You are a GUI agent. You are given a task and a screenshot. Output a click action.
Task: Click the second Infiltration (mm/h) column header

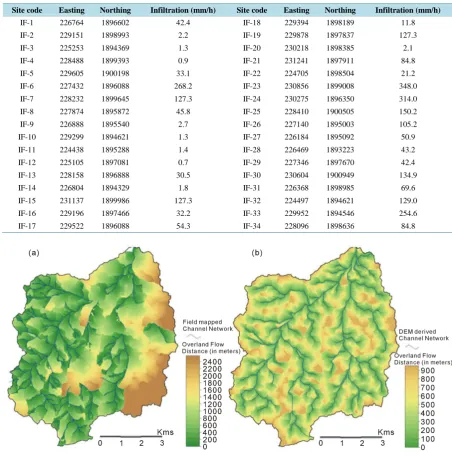pyautogui.click(x=408, y=10)
